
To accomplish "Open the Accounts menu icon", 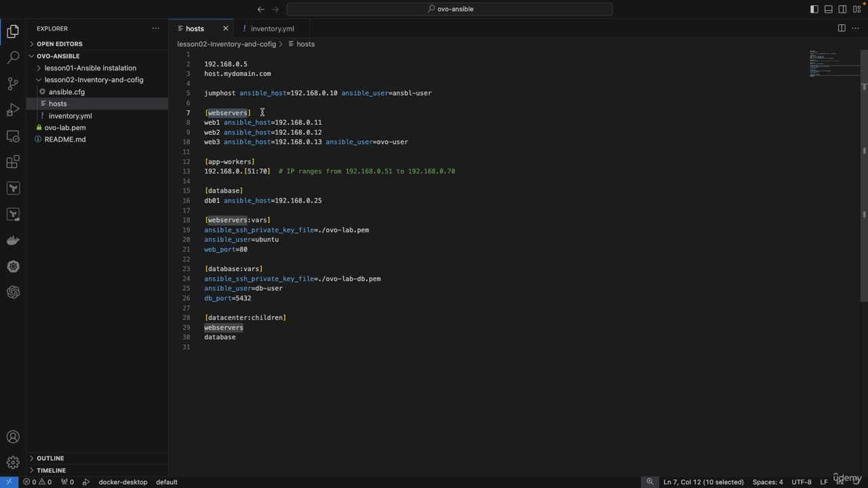I will [13, 437].
